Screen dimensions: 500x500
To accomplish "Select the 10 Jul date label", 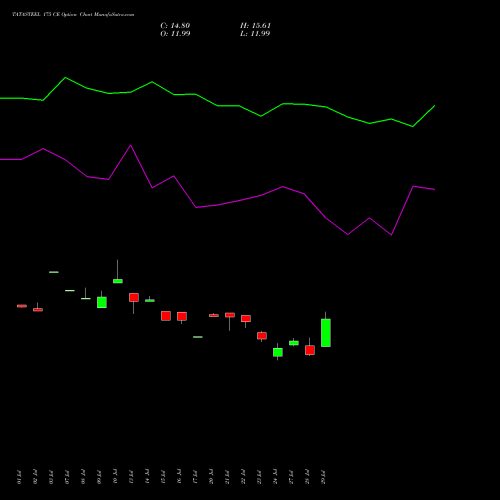I will coord(115,477).
